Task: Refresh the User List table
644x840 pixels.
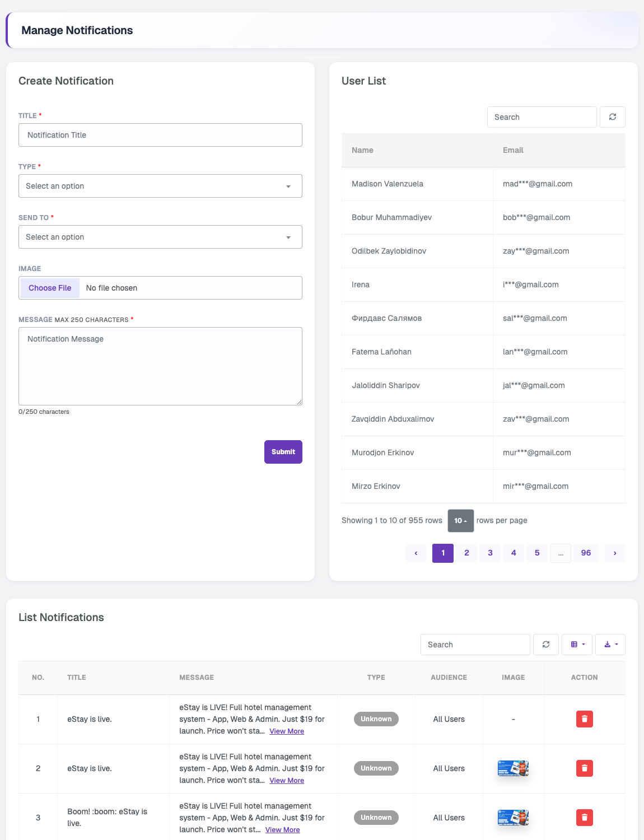Action: (x=613, y=117)
